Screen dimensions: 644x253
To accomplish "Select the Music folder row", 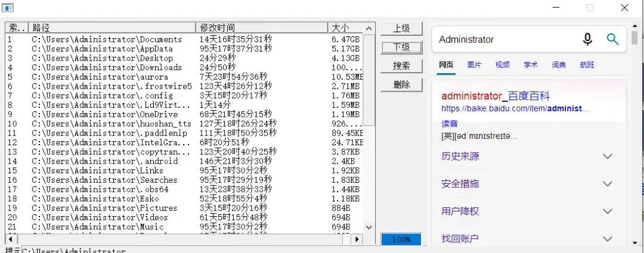I will pos(184,227).
